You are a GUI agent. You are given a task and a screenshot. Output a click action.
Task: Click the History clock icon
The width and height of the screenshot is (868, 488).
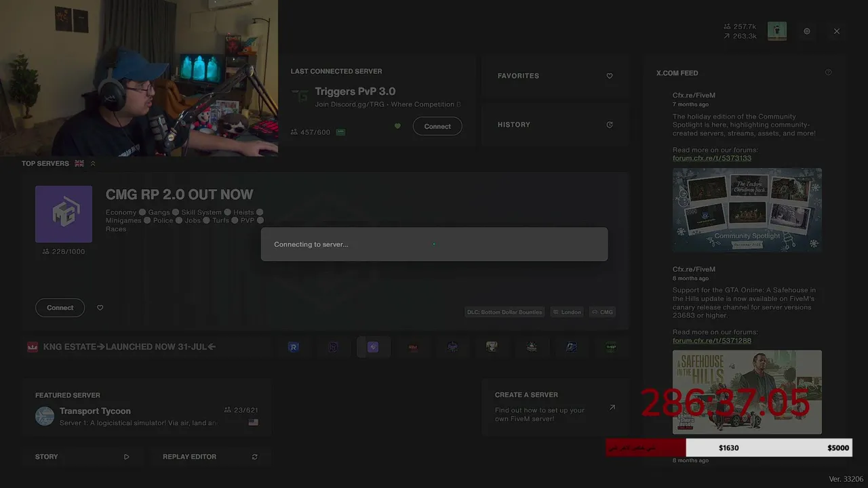pyautogui.click(x=610, y=125)
